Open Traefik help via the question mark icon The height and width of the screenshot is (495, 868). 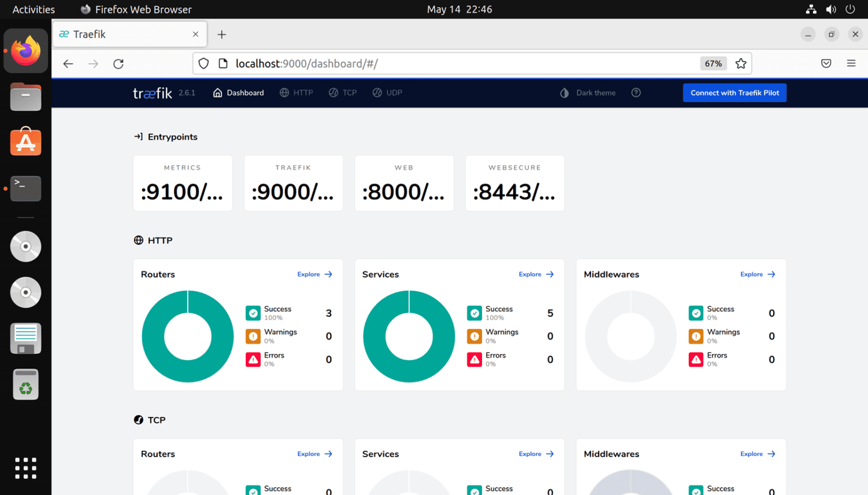click(x=636, y=92)
